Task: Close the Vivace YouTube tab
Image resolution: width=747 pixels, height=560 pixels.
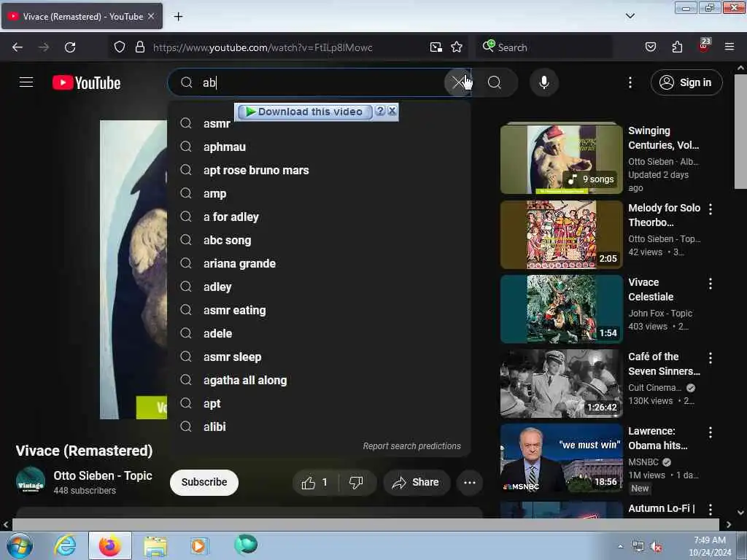Action: click(151, 16)
